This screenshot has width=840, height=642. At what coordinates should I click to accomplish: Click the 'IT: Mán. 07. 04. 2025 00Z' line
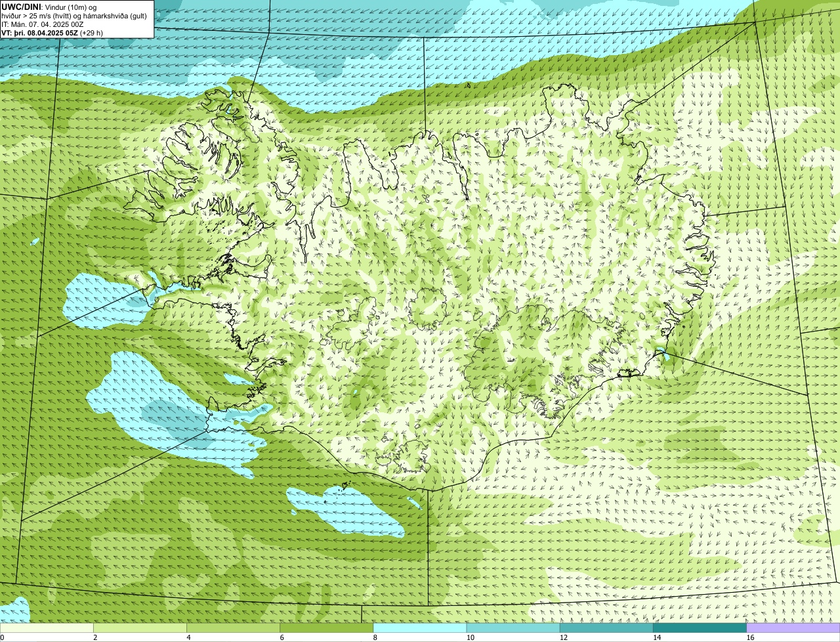[43, 24]
